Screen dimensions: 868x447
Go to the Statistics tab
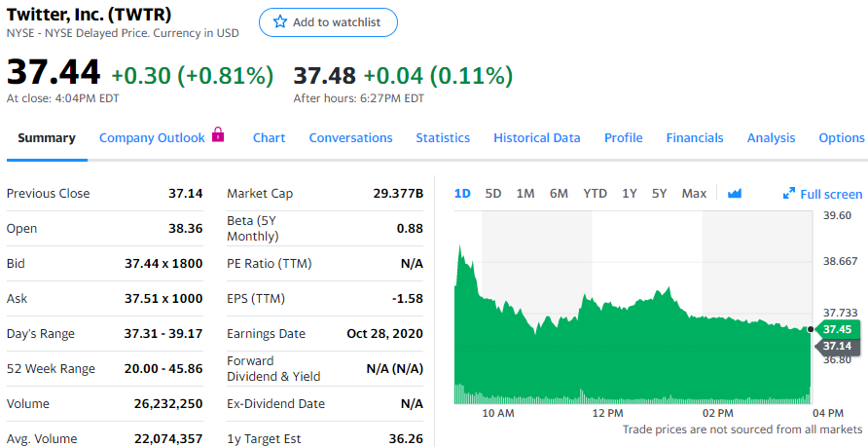[x=443, y=138]
